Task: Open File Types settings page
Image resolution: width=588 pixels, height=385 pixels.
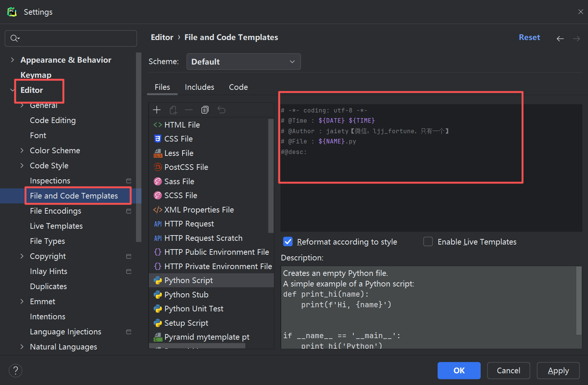Action: coord(48,241)
